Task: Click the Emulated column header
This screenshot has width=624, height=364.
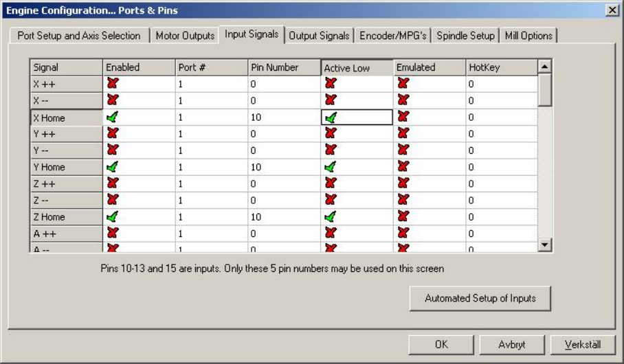Action: pyautogui.click(x=430, y=67)
